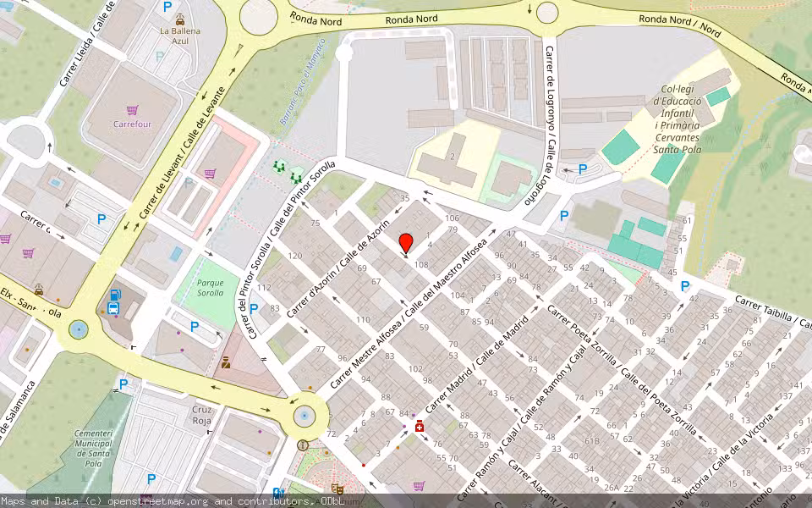Select the fuel pump icon above the bus icon
The image size is (812, 508).
coord(116,295)
